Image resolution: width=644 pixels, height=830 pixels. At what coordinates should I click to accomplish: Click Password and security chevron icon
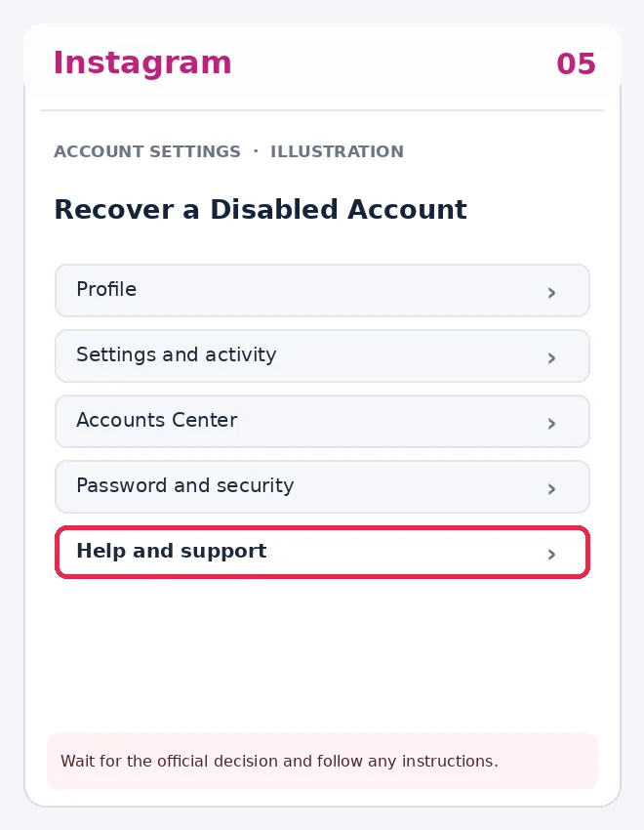pos(551,489)
